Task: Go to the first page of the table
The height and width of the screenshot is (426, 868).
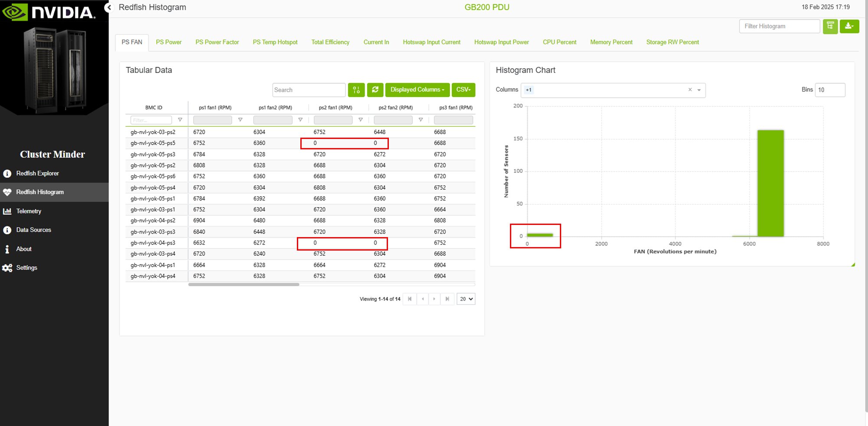Action: coord(410,299)
